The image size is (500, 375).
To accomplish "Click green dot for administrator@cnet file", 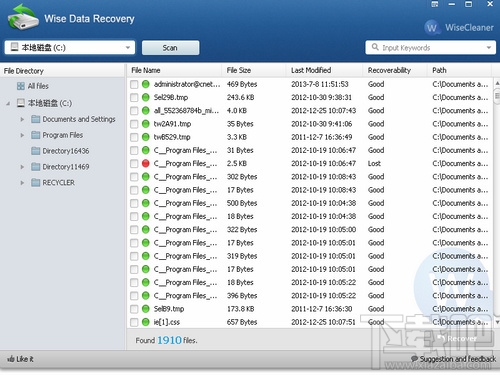I will 145,84.
